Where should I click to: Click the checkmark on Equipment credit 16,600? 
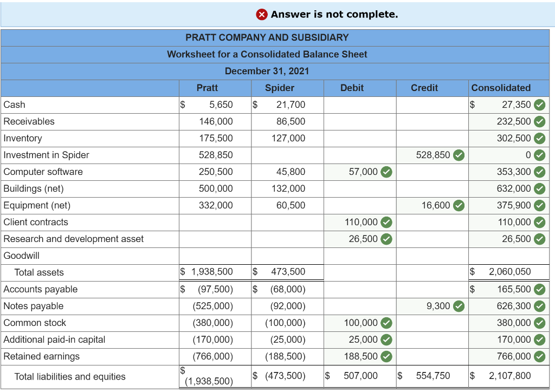tap(460, 205)
